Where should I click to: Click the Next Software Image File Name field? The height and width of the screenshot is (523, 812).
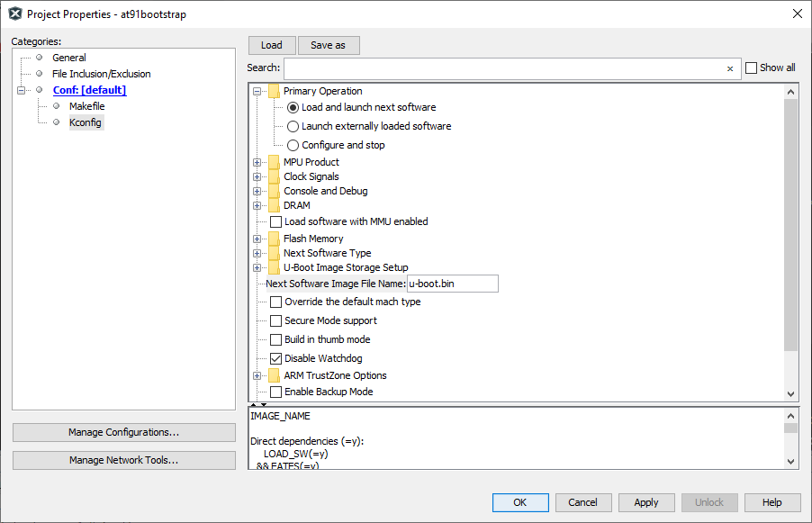452,284
